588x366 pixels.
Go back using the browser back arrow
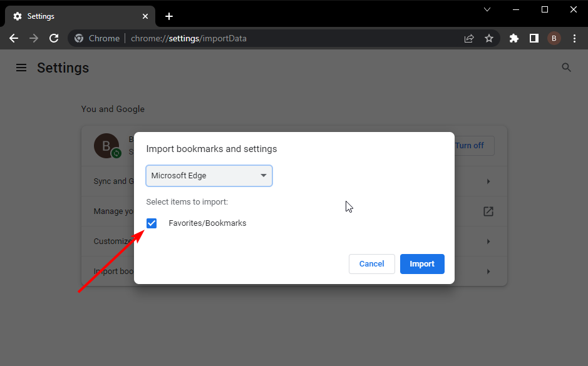[x=14, y=38]
